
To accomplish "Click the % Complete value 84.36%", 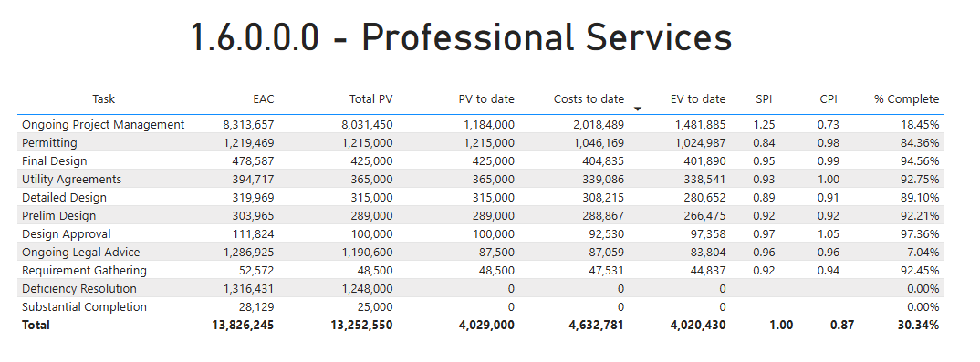I will click(920, 142).
